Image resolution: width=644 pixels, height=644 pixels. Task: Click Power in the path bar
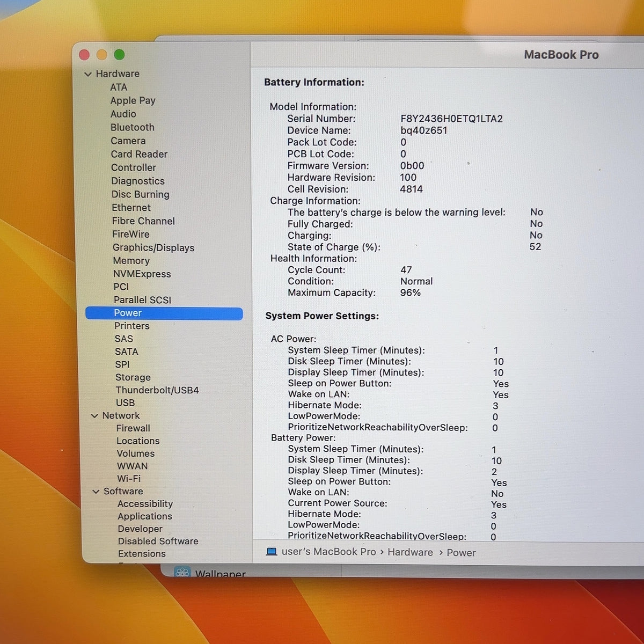461,553
